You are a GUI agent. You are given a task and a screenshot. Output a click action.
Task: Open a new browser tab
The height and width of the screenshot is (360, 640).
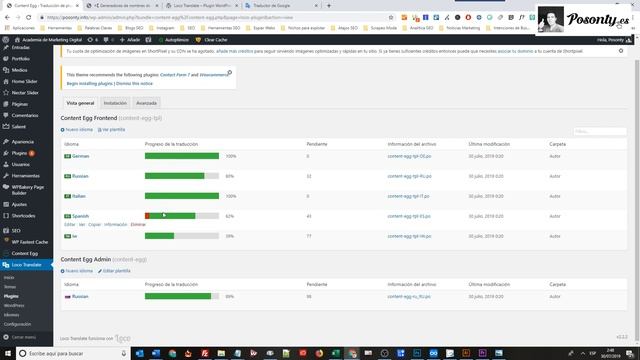point(329,6)
